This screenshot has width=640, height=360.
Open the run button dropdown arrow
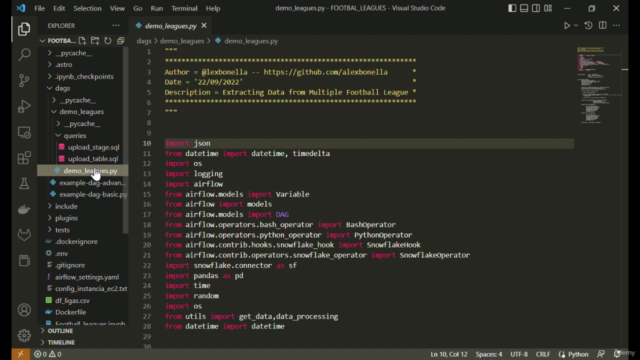click(x=576, y=25)
